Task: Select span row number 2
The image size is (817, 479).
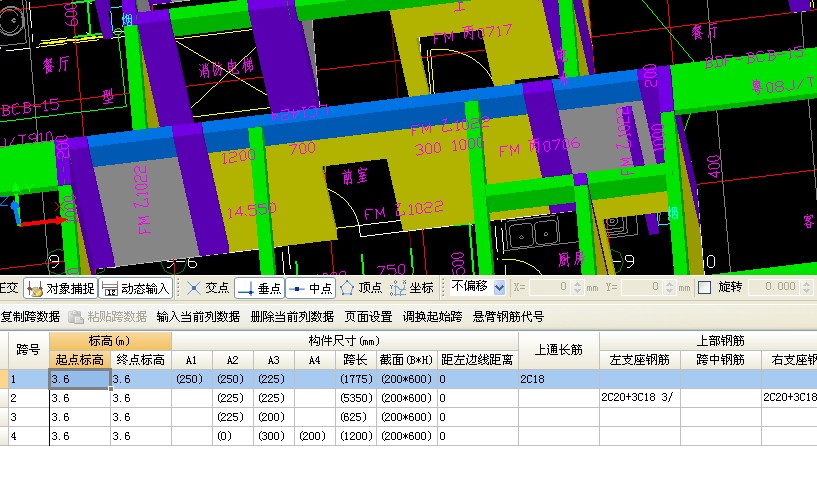Action: (x=28, y=398)
